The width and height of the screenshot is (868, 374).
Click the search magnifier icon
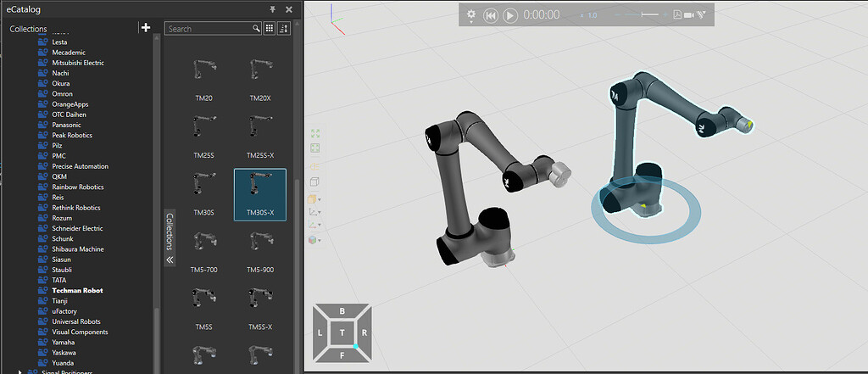click(x=256, y=29)
